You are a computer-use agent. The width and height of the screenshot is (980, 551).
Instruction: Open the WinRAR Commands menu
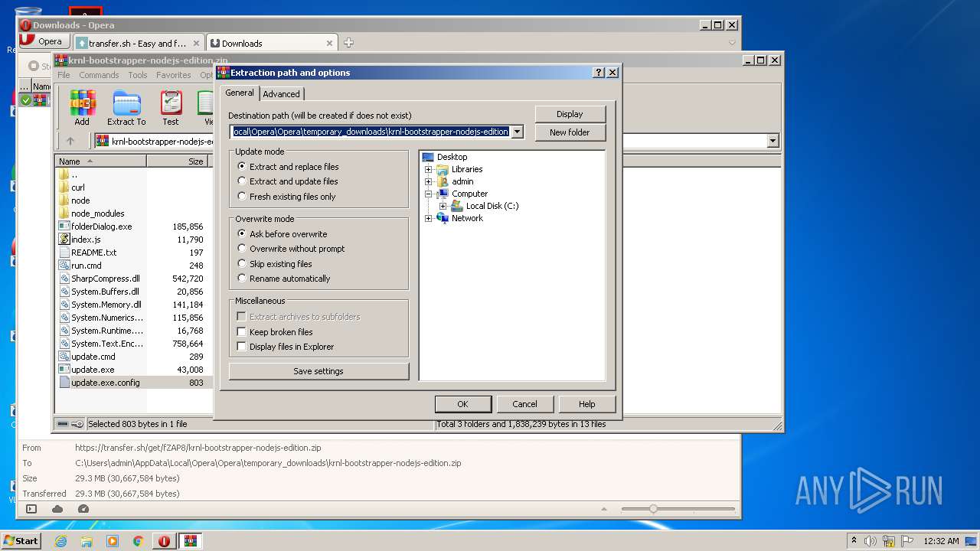(x=99, y=75)
